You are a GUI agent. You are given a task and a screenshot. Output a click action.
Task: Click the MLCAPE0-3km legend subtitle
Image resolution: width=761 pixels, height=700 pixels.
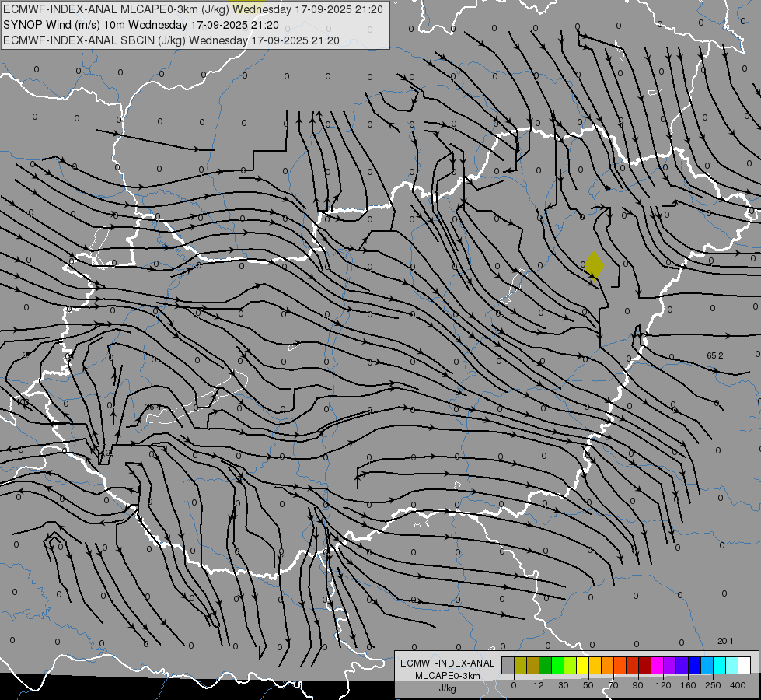(x=448, y=676)
